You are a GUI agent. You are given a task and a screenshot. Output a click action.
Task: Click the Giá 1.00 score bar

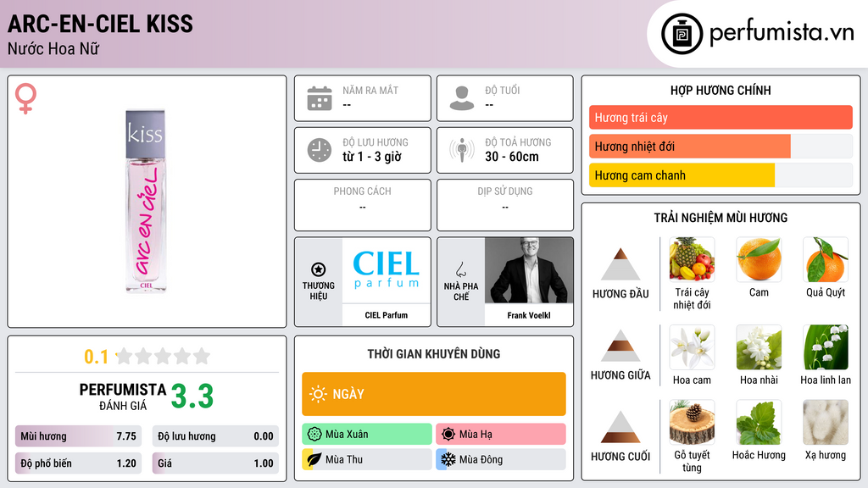tap(215, 463)
